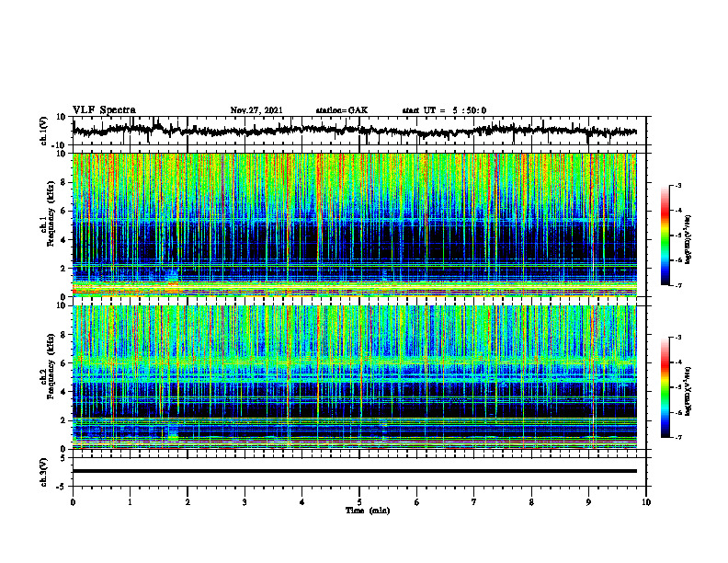Click the ch.2 spectrogram color scale bar
The width and height of the screenshot is (728, 563).
665,387
